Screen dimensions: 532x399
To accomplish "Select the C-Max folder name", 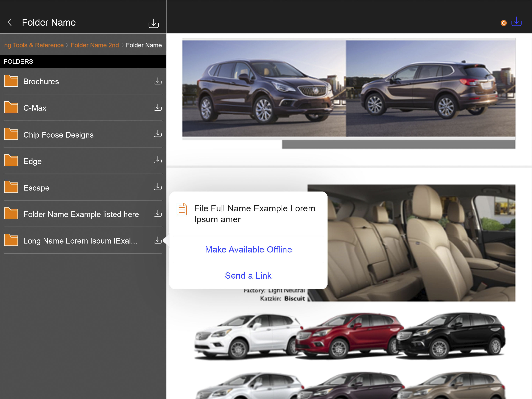I will coord(35,108).
